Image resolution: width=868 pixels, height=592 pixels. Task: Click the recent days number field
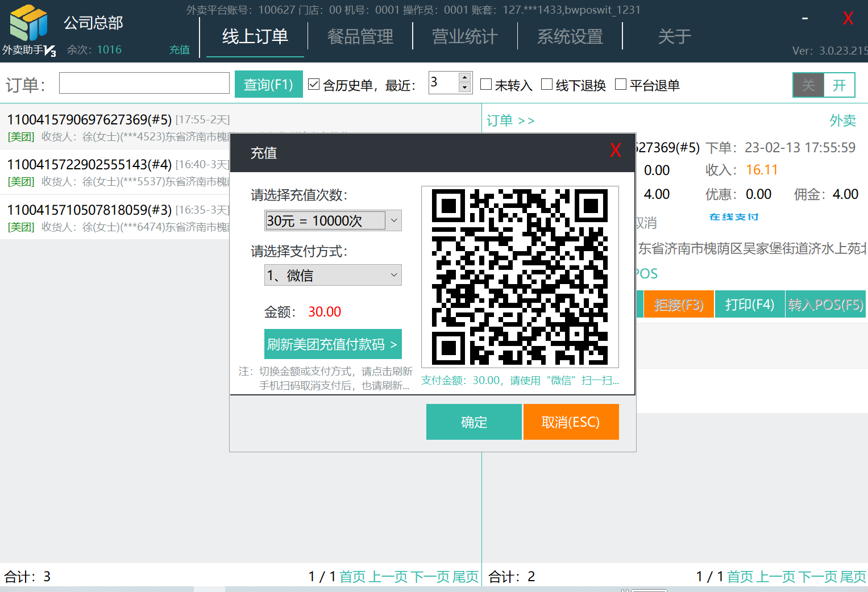443,83
